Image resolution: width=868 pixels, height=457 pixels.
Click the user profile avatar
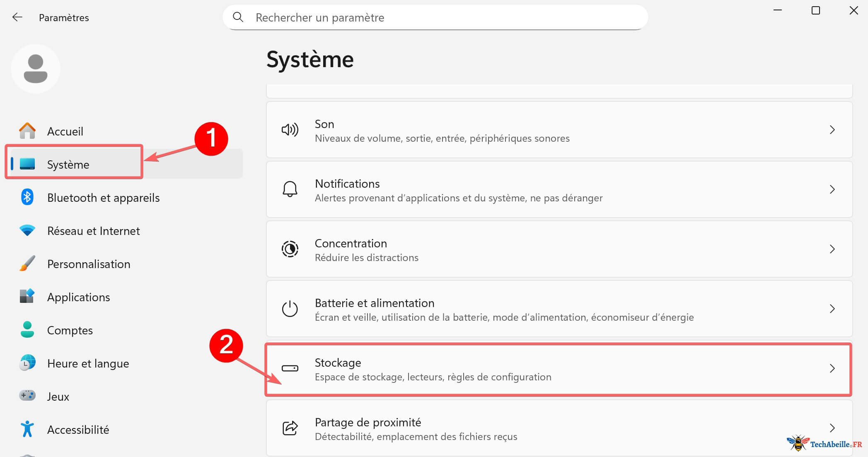[x=35, y=69]
